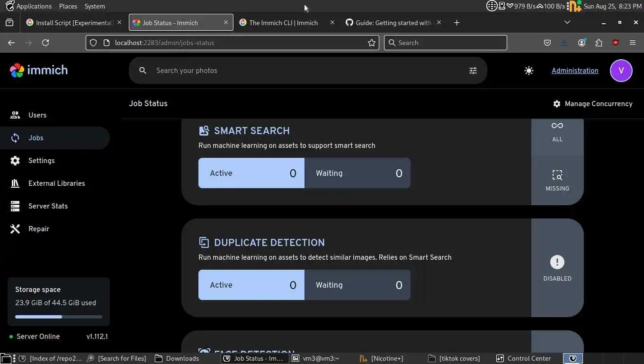Switch to Guide: Getting started tab
Screen dimensions: 644x364
pyautogui.click(x=393, y=23)
